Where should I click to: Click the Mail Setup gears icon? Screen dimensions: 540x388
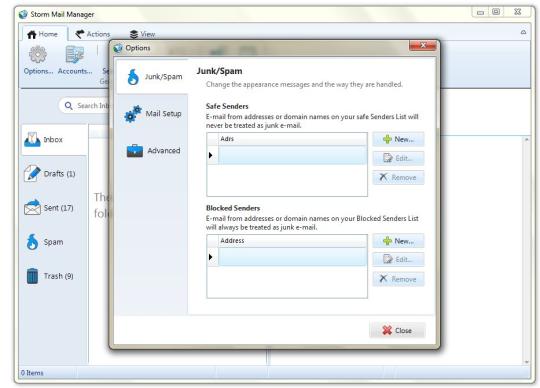point(133,114)
